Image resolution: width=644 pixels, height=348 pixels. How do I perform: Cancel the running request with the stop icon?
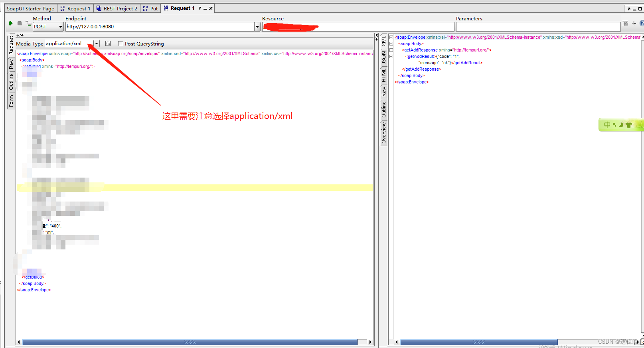[x=20, y=23]
